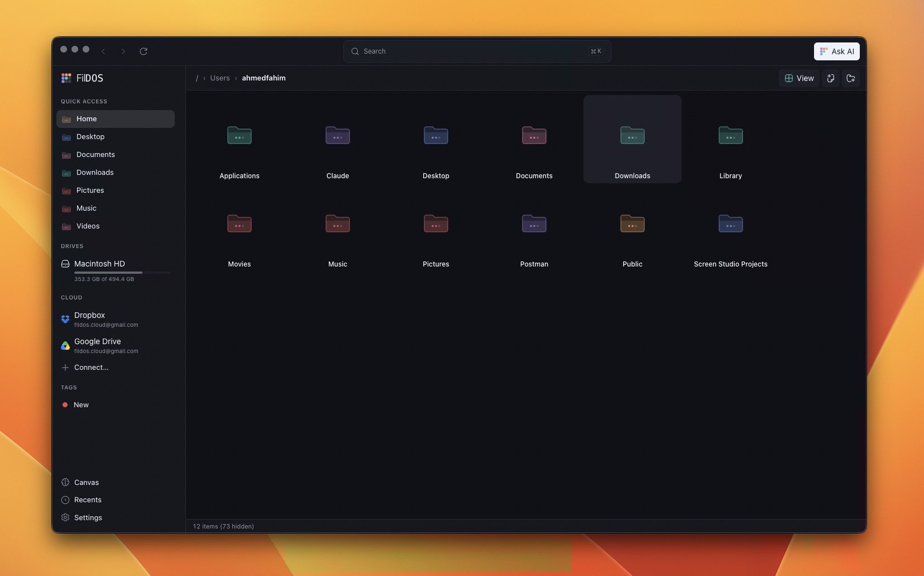Open the View options dropdown

coord(799,78)
